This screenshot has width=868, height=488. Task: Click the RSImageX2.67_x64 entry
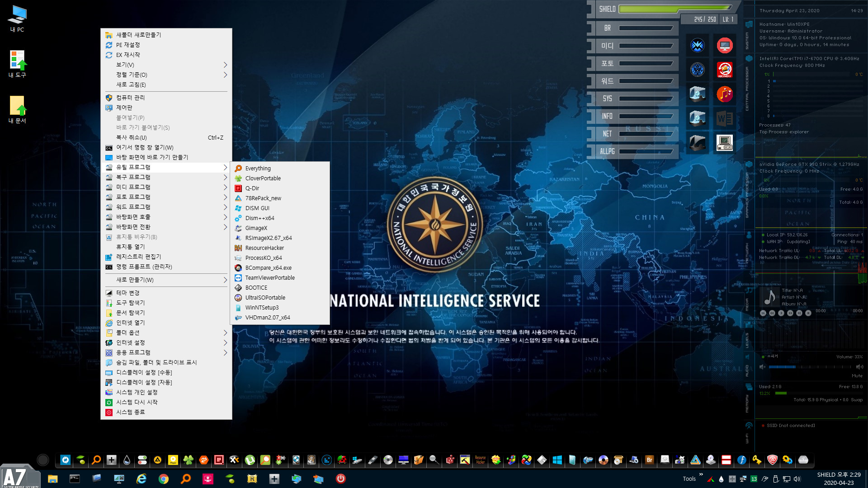click(280, 238)
